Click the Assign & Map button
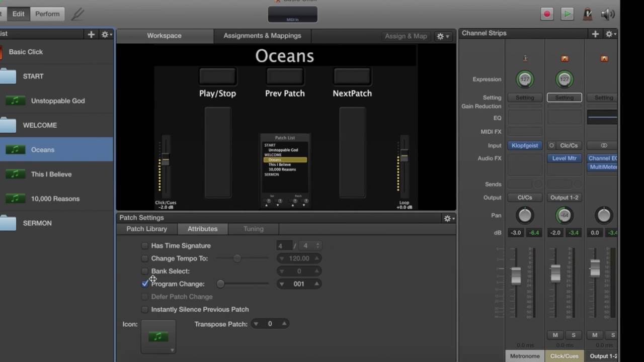Viewport: 644px width, 362px height. point(406,36)
